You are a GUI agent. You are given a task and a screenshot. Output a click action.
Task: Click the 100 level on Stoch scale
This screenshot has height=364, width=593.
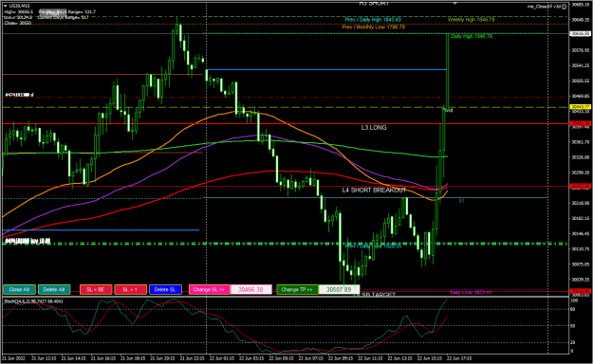(x=574, y=300)
